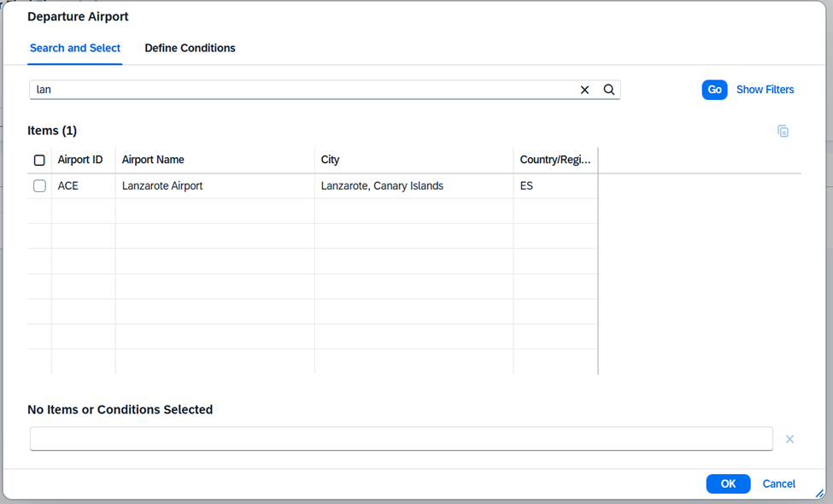Image resolution: width=833 pixels, height=504 pixels.
Task: Select the Lanzarote Airport name cell
Action: (162, 186)
